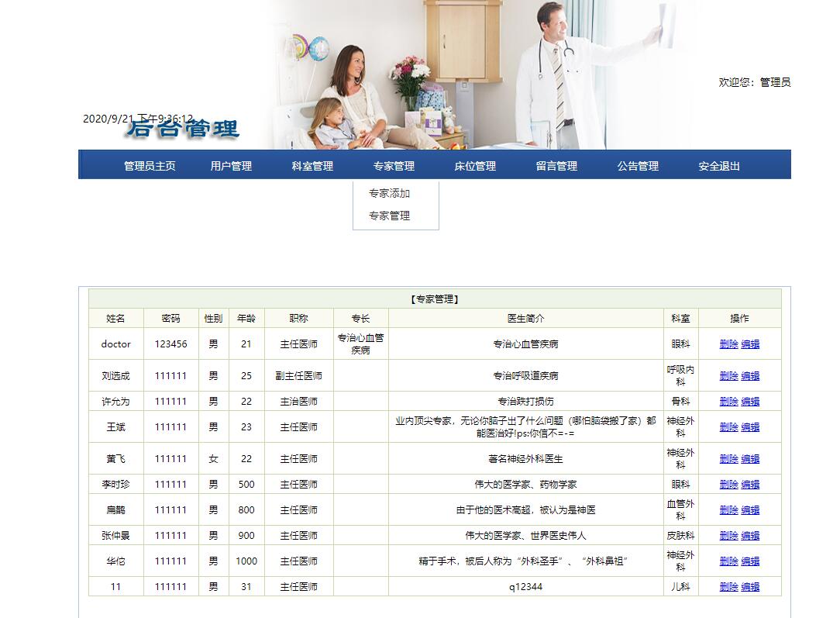
Task: Delete the expert 华佗
Action: coord(728,561)
